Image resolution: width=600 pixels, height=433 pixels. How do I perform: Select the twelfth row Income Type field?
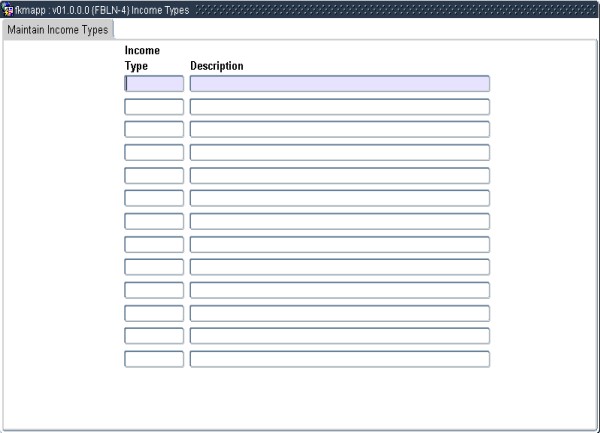(x=154, y=336)
